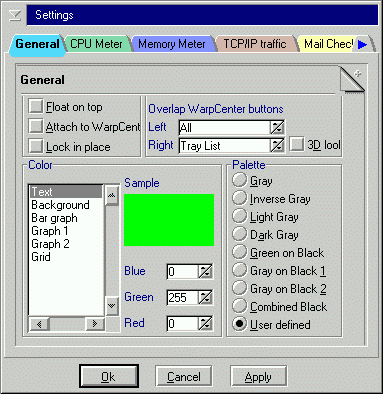
Task: Select Bar graph in the color list
Action: [x=66, y=218]
